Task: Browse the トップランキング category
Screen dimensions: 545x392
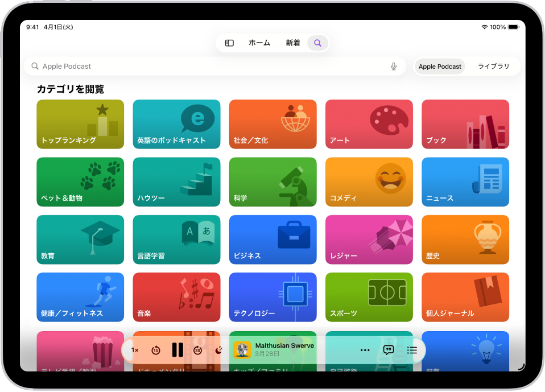Action: [x=80, y=124]
